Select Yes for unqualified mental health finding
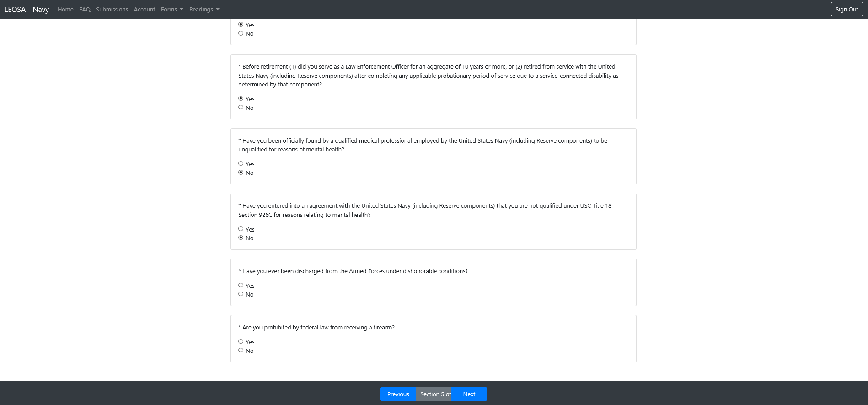 [241, 163]
